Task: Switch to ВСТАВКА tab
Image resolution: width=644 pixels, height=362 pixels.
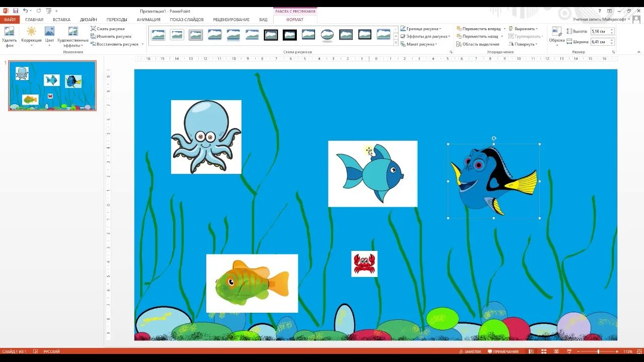Action: pos(61,20)
